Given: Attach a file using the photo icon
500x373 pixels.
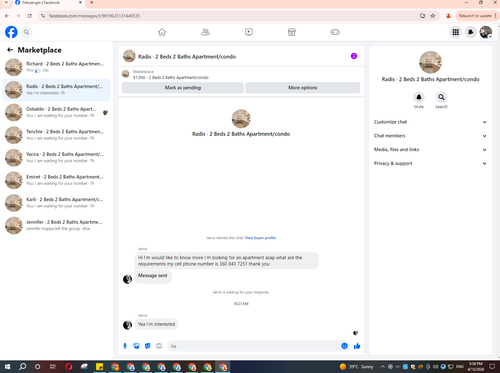Looking at the screenshot, I should (x=136, y=346).
